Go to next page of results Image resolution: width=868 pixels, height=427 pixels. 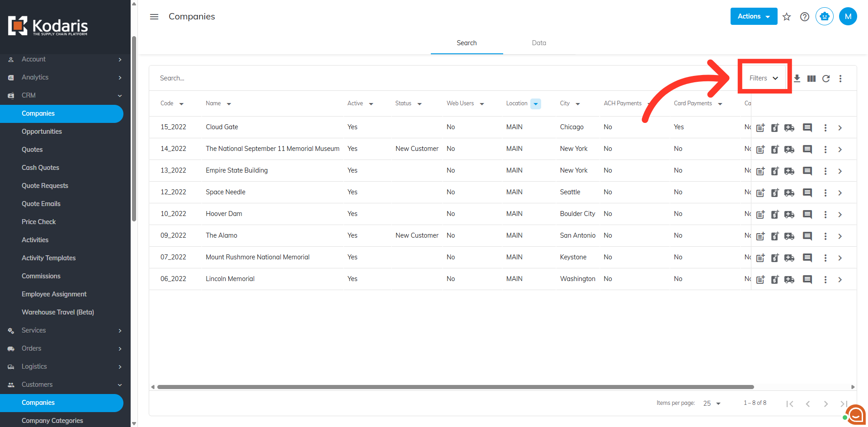826,404
